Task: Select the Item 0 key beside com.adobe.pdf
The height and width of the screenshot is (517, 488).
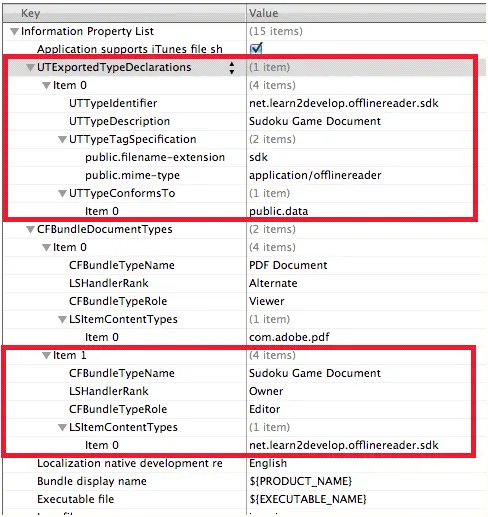Action: coord(102,337)
